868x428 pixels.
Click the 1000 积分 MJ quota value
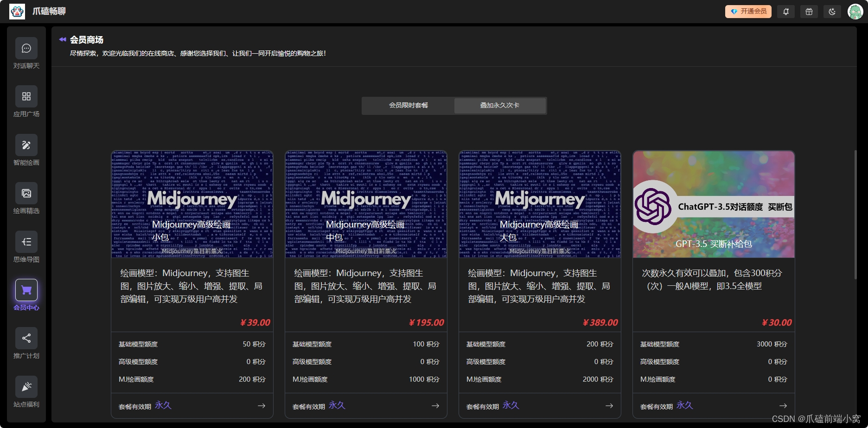coord(424,379)
